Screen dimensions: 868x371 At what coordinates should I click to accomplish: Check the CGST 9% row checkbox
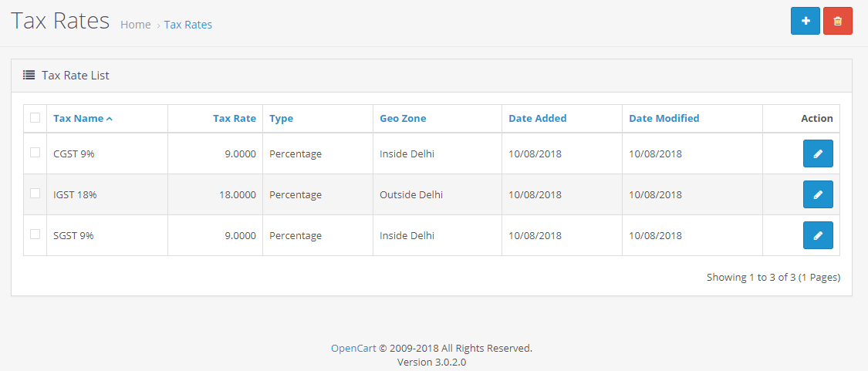point(35,152)
